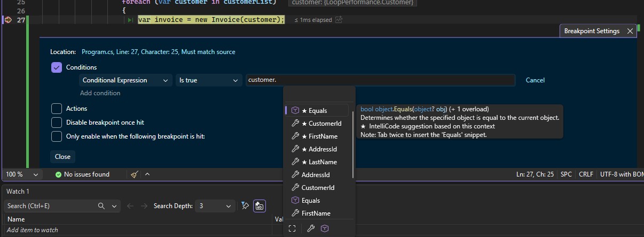This screenshot has height=237, width=644.
Task: Toggle the highlighted ab icon in Watch toolbar
Action: pyautogui.click(x=260, y=205)
